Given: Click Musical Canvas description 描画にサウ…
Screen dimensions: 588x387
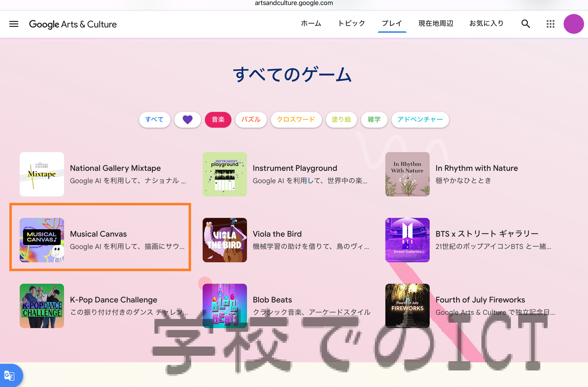Looking at the screenshot, I should (x=127, y=246).
